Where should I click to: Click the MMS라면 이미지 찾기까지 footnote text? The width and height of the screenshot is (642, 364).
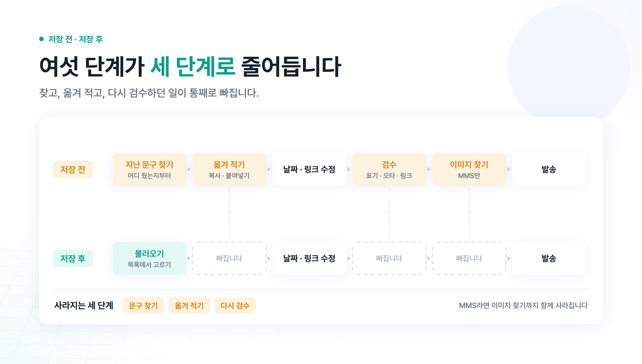coord(523,305)
